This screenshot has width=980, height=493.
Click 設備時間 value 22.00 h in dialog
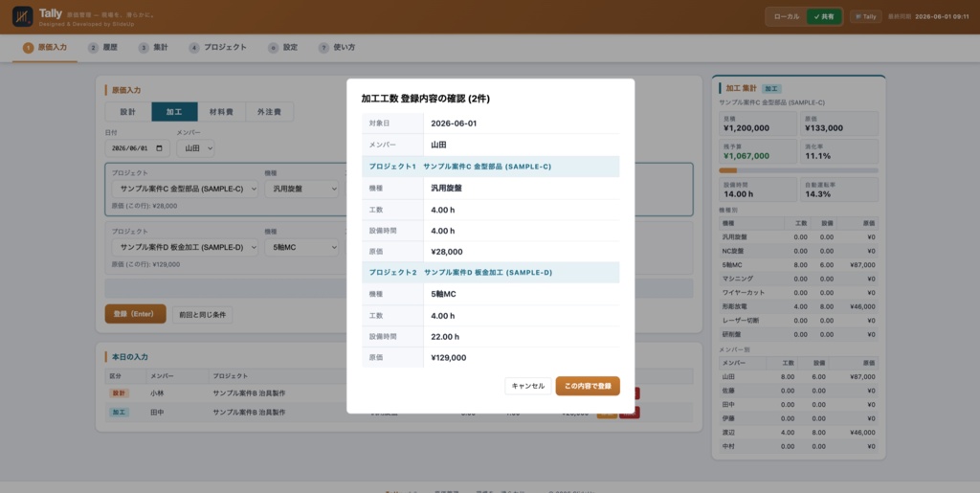(445, 336)
